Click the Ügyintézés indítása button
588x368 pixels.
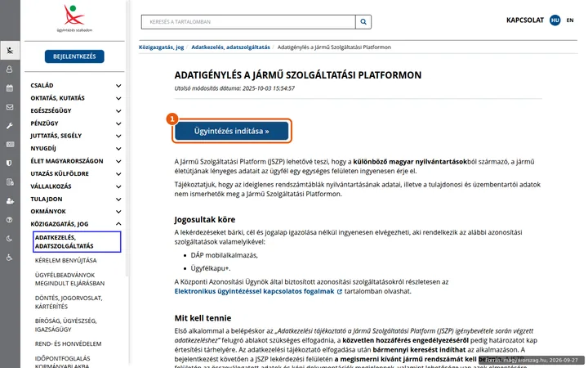tap(232, 131)
